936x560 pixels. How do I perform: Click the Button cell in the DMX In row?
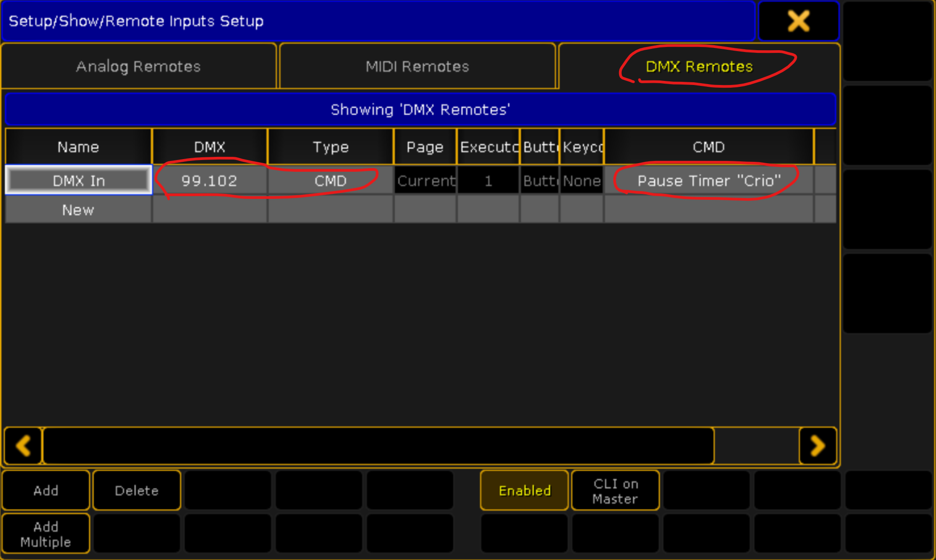coord(540,180)
